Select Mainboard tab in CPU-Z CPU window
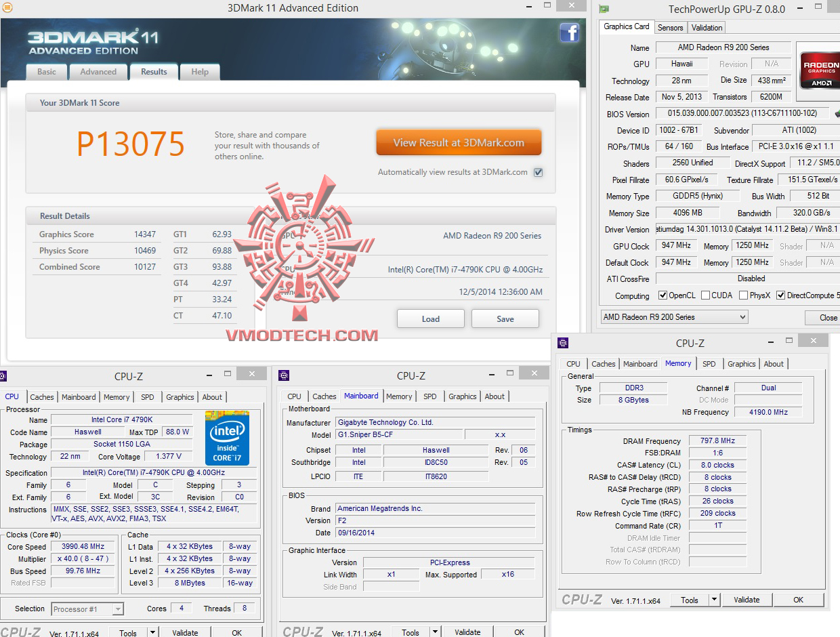The image size is (840, 637). click(79, 397)
